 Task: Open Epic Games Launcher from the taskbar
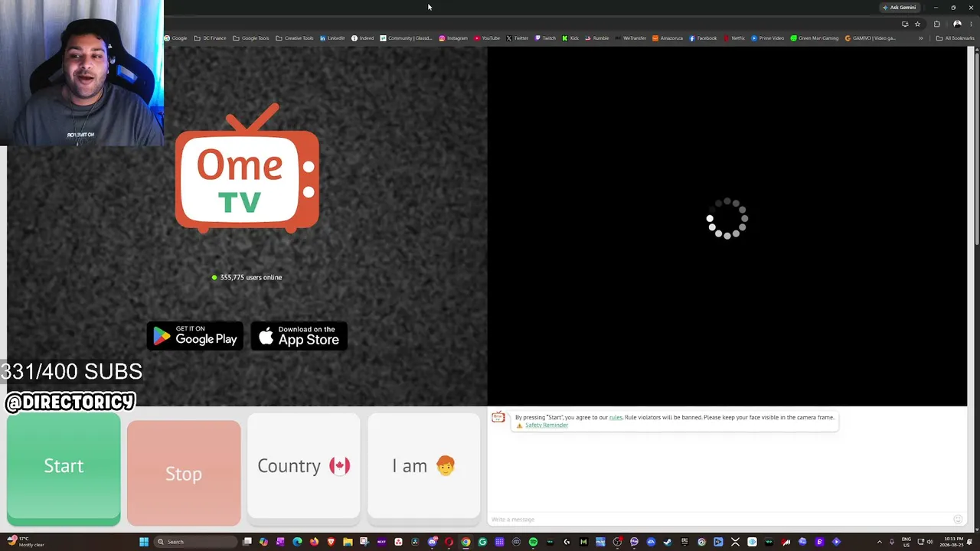[684, 542]
